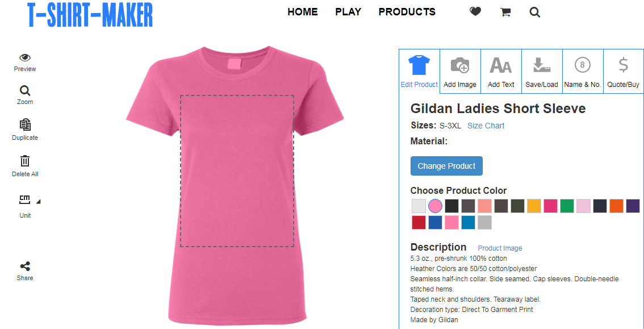Viewport: 644px width, 329px height.
Task: Open the Product Image link
Action: (x=500, y=248)
